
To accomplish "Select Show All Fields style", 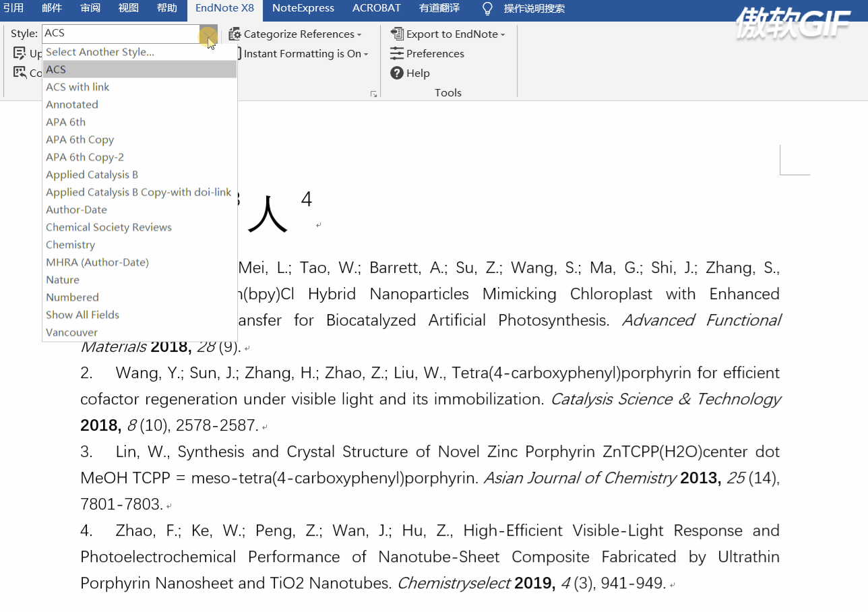I will pyautogui.click(x=140, y=315).
